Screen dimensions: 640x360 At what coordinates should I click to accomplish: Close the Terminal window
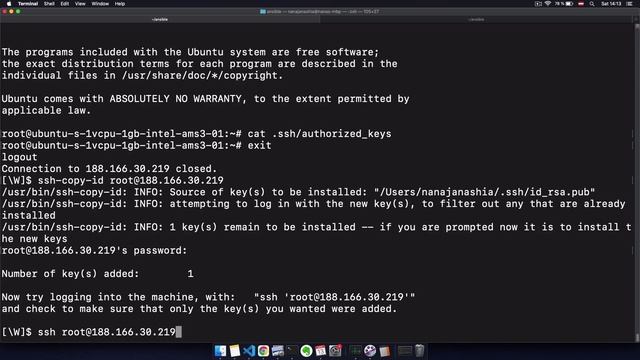click(x=4, y=11)
